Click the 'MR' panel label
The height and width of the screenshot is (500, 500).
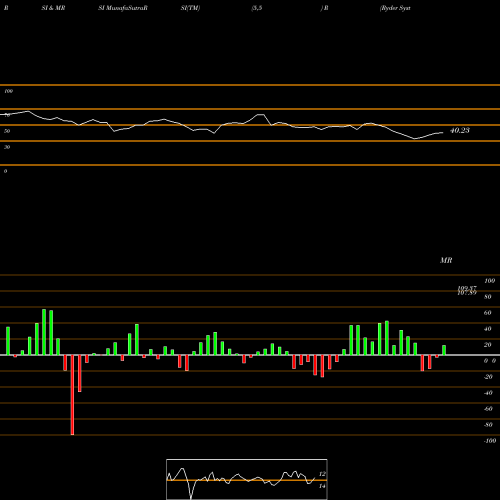pyautogui.click(x=446, y=260)
